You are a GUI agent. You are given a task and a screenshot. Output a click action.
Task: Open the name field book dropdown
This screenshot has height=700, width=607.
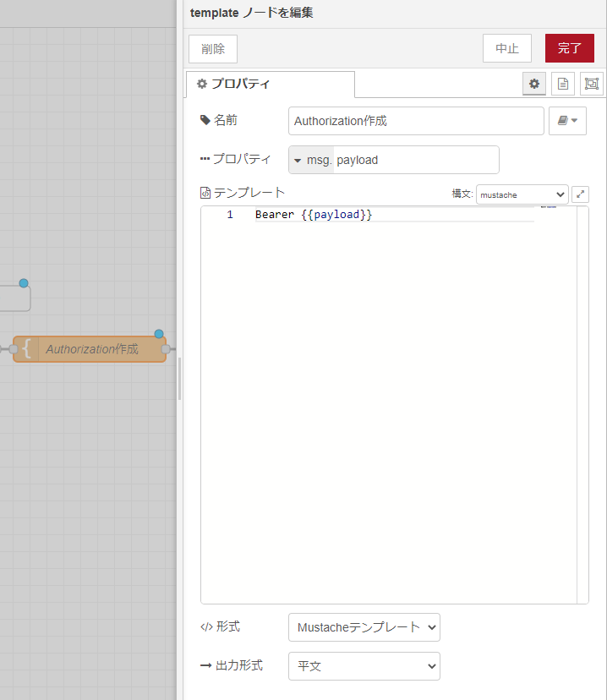click(x=567, y=121)
